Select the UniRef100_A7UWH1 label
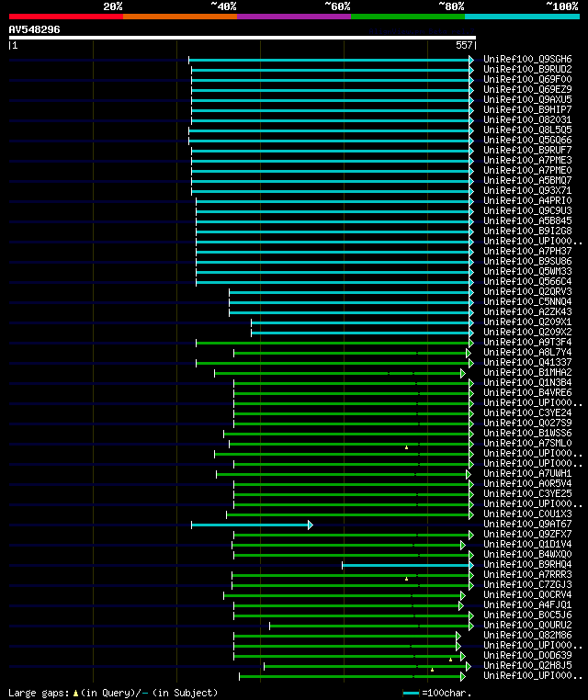Image resolution: width=588 pixels, height=700 pixels. click(x=527, y=473)
